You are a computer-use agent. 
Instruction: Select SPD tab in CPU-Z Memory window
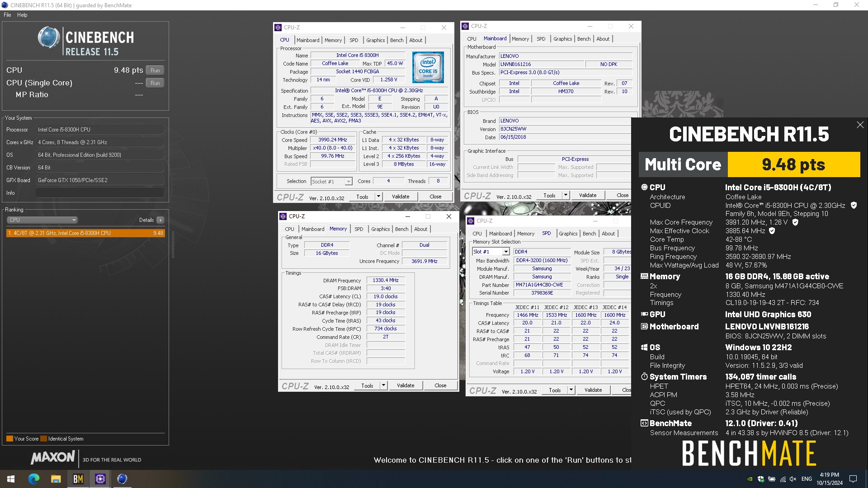click(x=359, y=229)
